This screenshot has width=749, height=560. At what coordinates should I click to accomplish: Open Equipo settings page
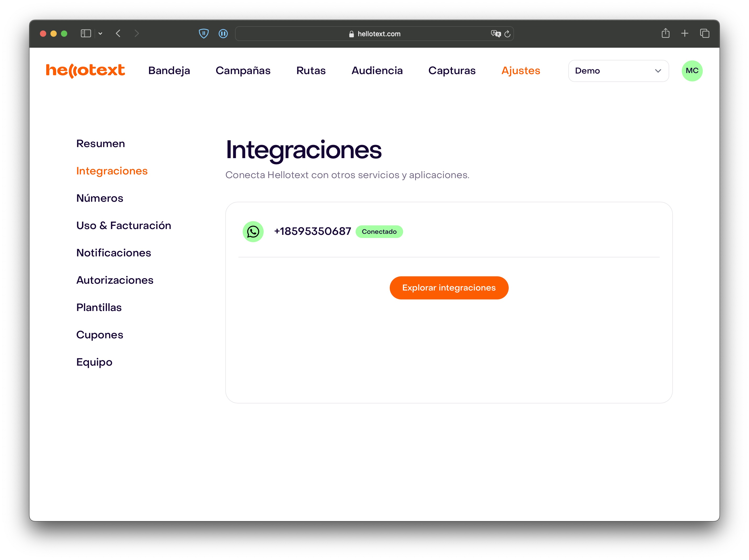coord(94,362)
